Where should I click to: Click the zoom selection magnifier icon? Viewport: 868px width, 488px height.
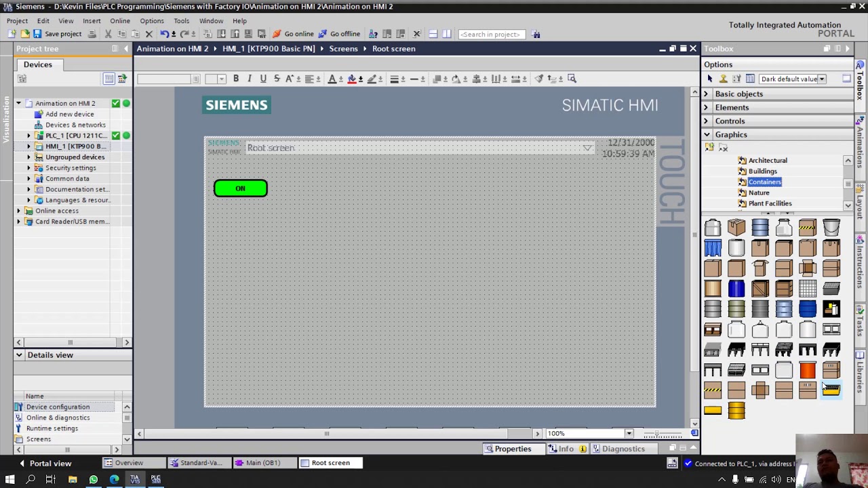point(572,79)
